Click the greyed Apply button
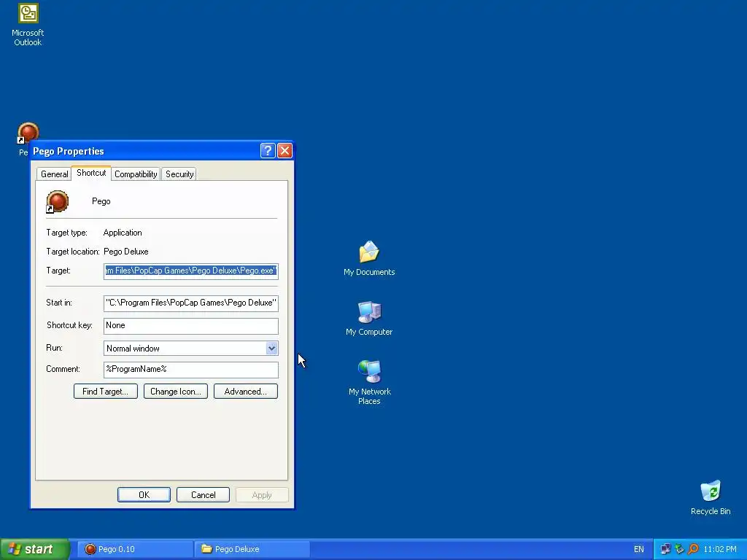The image size is (747, 560). (x=262, y=495)
